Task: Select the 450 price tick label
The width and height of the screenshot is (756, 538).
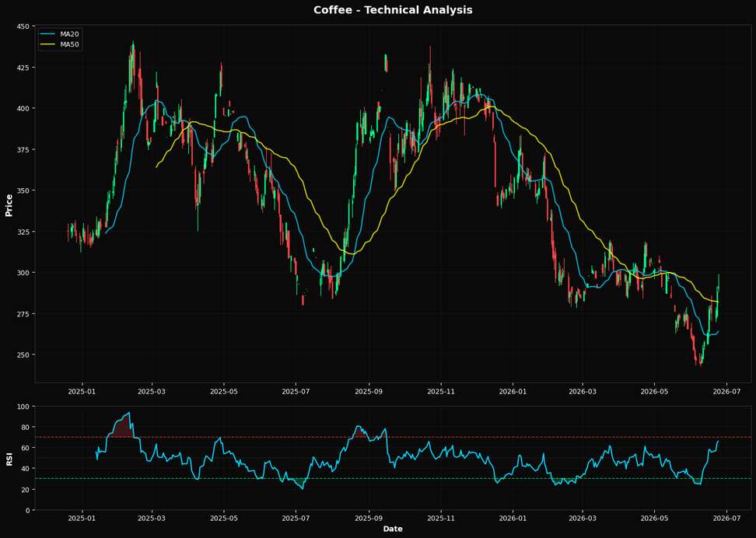Action: tap(23, 26)
